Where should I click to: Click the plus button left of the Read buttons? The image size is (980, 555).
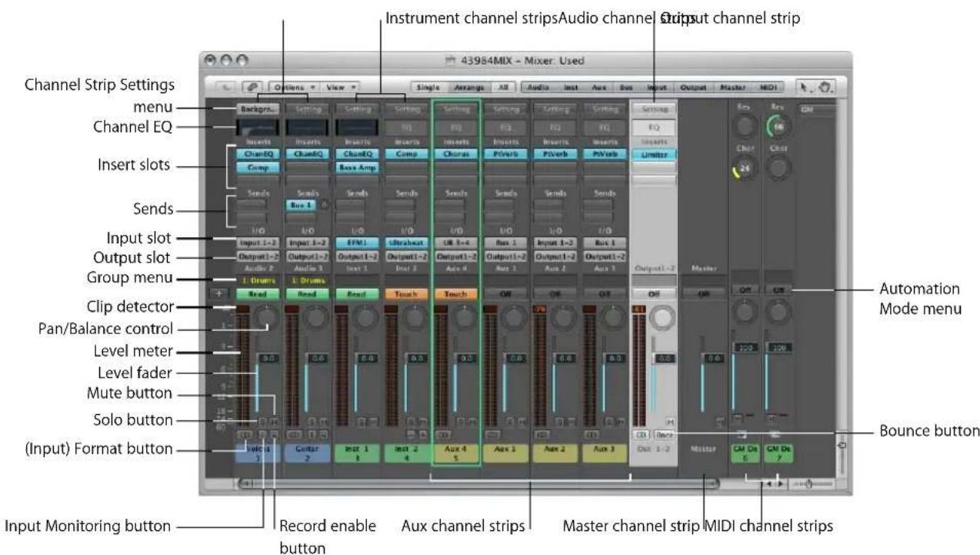click(219, 293)
